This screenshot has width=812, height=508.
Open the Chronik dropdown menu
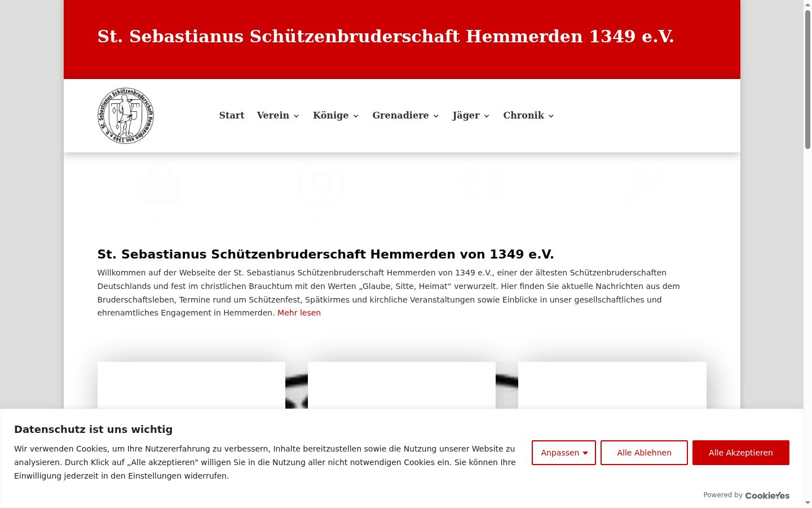[x=528, y=115]
